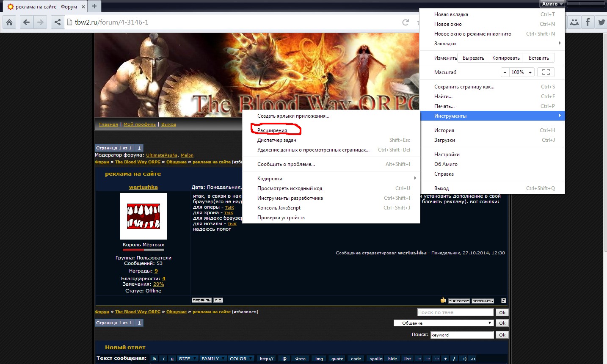
Task: Click the 'Поиск по теме' search field
Action: coord(455,312)
